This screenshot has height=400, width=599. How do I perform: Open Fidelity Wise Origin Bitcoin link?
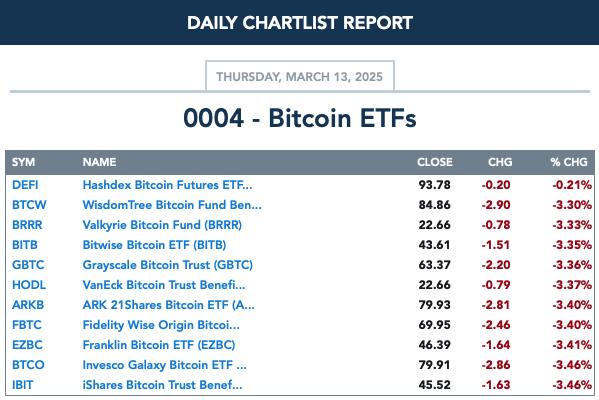[x=161, y=325]
